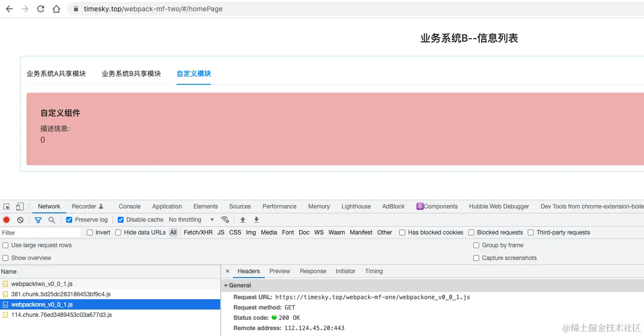644x336 pixels.
Task: Import a HAR file using the upload arrow
Action: (242, 220)
